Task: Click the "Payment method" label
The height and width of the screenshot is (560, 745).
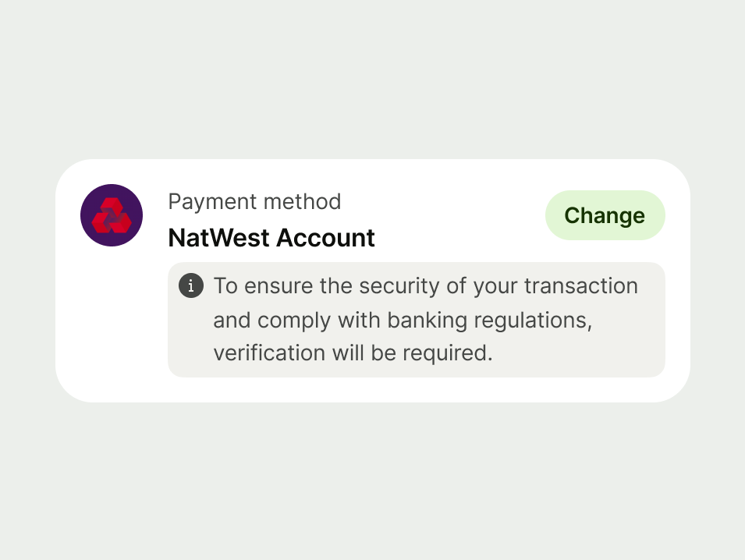Action: click(254, 202)
